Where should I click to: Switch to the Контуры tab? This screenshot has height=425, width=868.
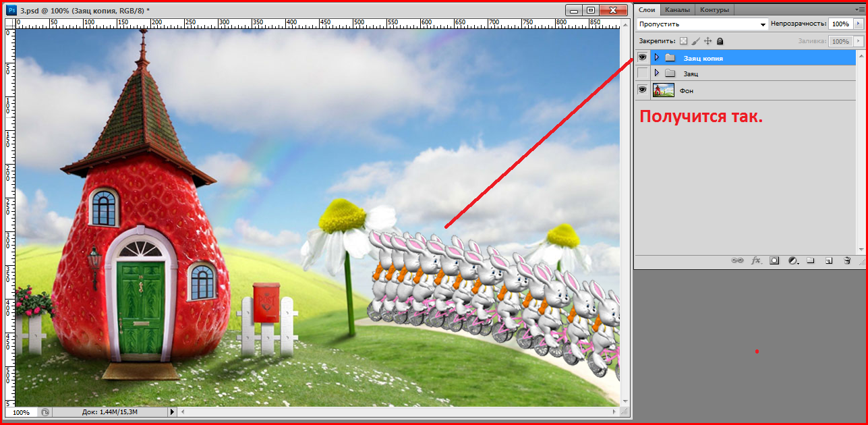[x=714, y=9]
